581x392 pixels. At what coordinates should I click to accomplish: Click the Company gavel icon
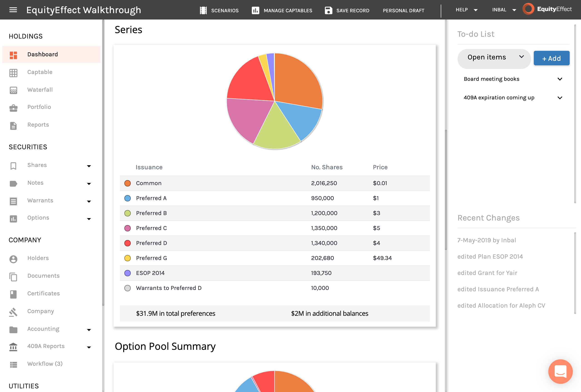pos(13,312)
